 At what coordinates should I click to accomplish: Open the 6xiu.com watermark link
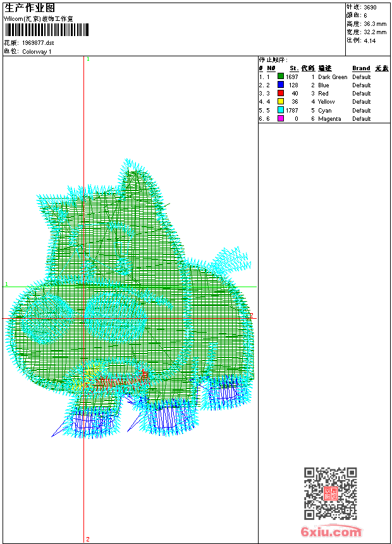click(x=331, y=532)
